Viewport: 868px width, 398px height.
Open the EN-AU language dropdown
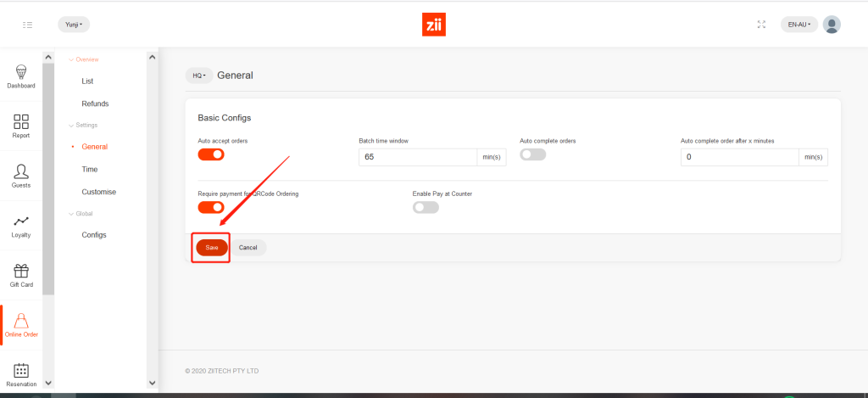click(798, 25)
